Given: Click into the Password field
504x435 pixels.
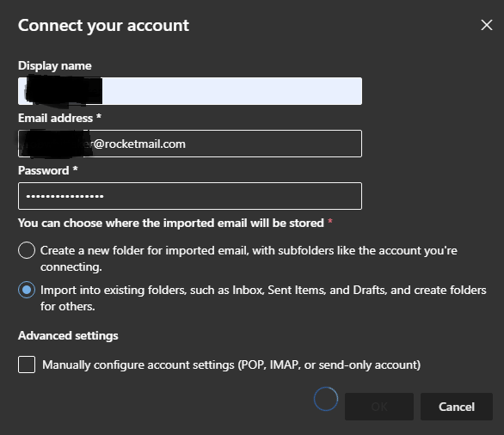Looking at the screenshot, I should pos(190,196).
